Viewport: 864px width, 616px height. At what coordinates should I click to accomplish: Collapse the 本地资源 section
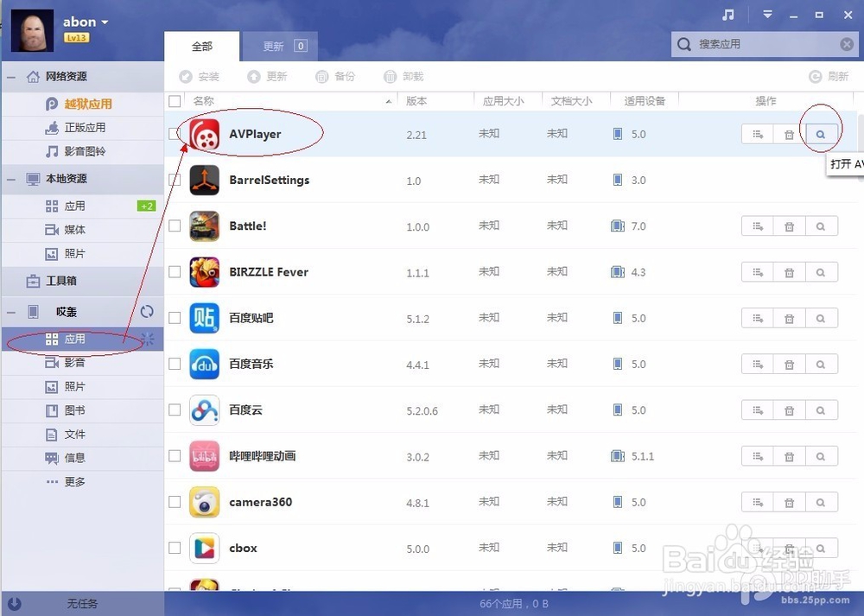click(11, 179)
